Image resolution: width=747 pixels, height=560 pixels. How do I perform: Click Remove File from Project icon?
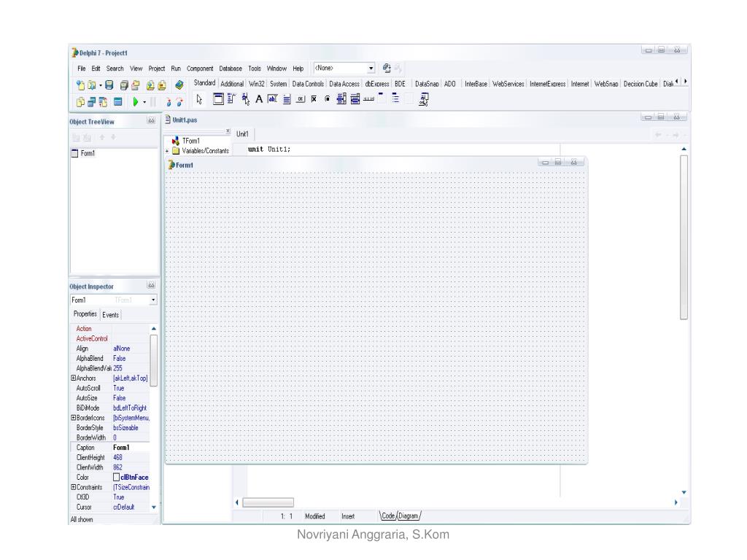tap(162, 85)
